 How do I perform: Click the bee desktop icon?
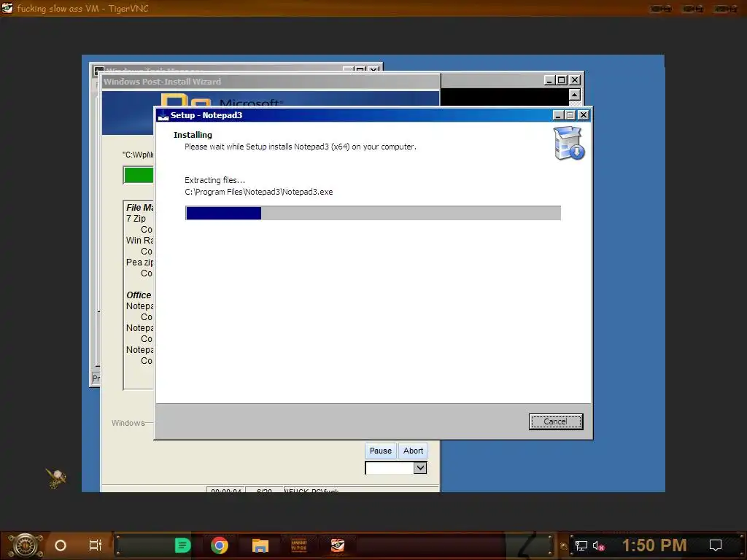click(x=55, y=478)
